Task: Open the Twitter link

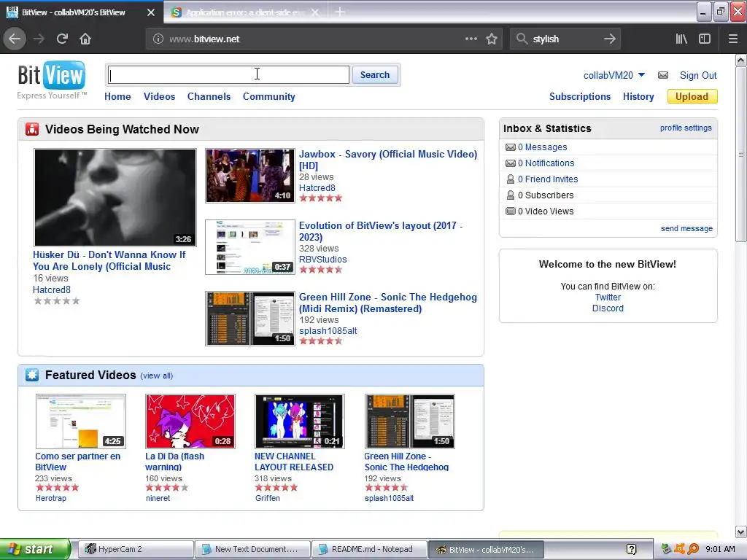Action: point(608,297)
